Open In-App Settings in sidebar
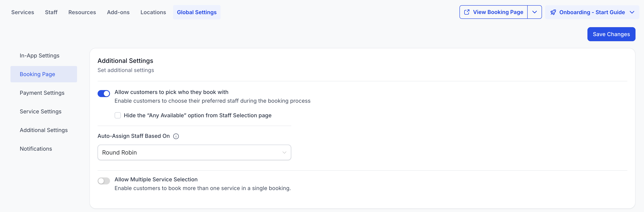Image resolution: width=644 pixels, height=212 pixels. click(x=39, y=56)
